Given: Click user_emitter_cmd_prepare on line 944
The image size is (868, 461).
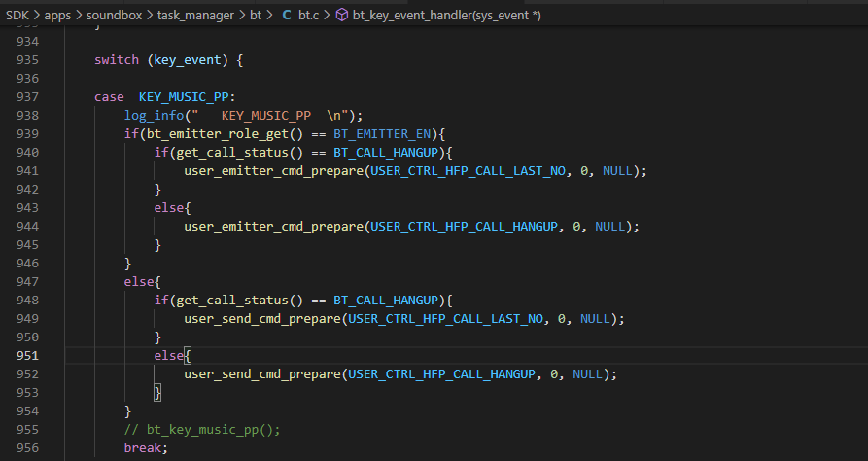Looking at the screenshot, I should [x=273, y=226].
